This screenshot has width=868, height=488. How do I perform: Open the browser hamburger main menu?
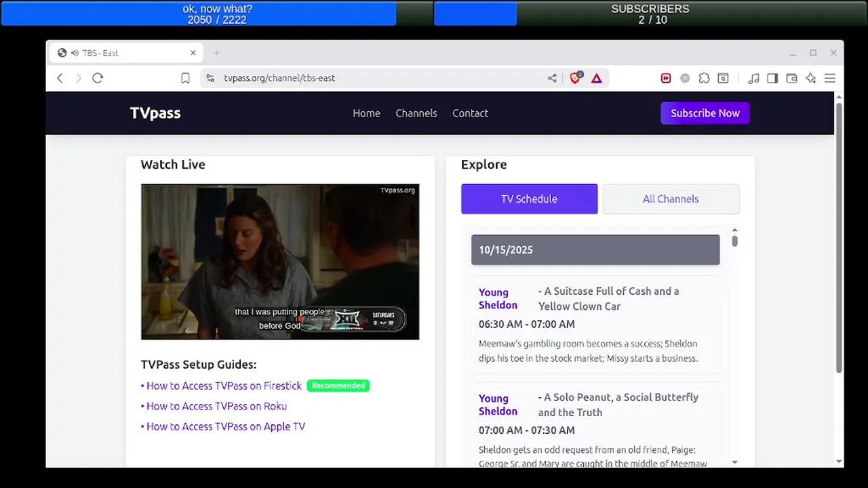pos(829,78)
